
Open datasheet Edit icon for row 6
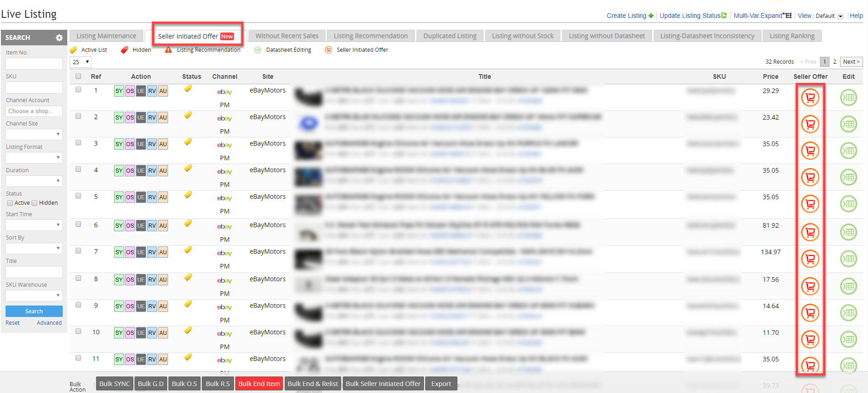[849, 232]
